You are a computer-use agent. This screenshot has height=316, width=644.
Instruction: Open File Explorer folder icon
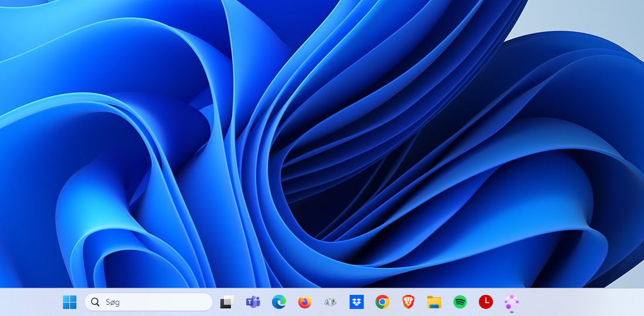434,302
